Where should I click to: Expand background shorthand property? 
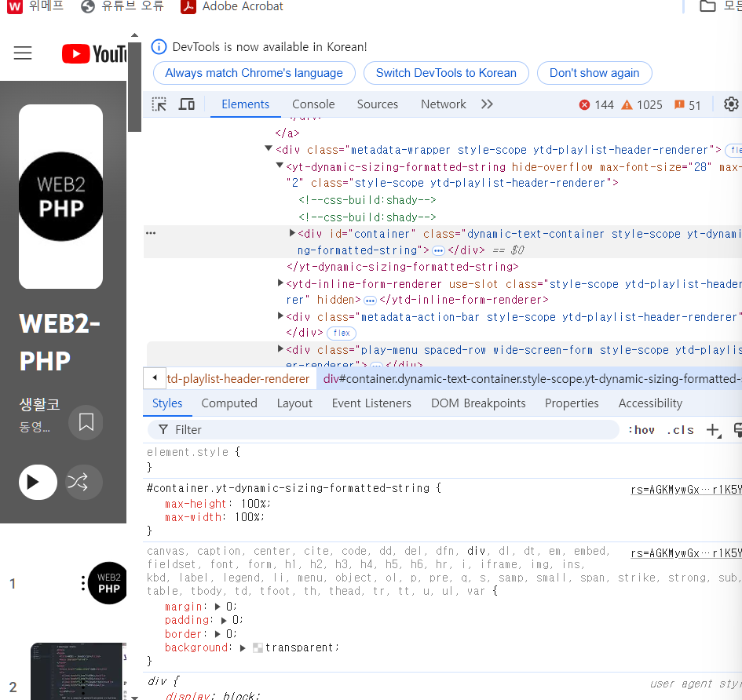243,648
